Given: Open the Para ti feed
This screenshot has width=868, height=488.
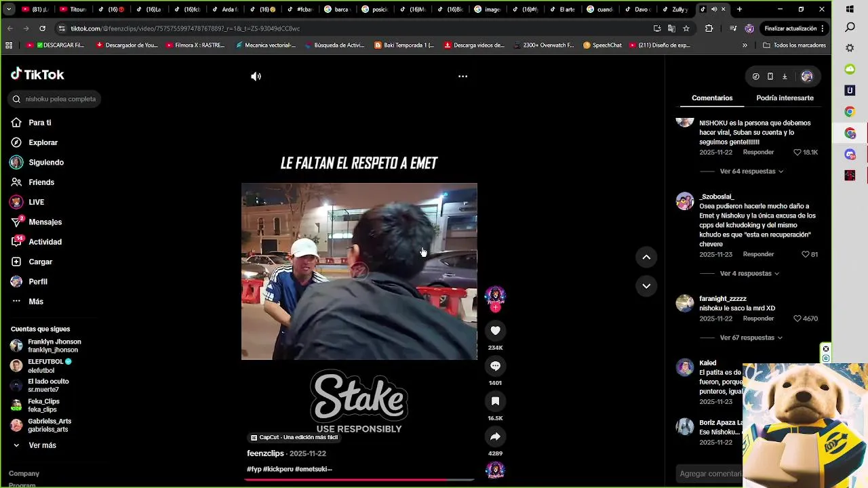Looking at the screenshot, I should click(39, 123).
